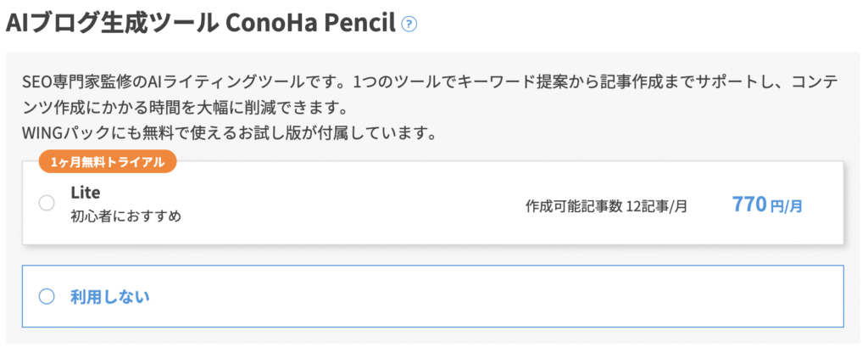The height and width of the screenshot is (353, 868).
Task: Click the 初心者におすすめ subtitle
Action: pyautogui.click(x=125, y=216)
